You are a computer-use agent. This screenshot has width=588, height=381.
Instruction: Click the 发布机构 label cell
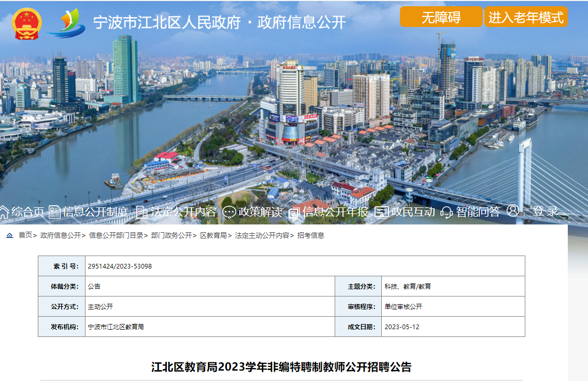pos(62,327)
